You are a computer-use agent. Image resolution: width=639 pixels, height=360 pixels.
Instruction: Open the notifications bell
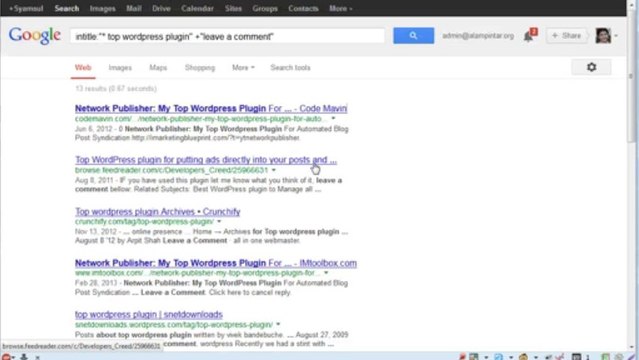(529, 36)
